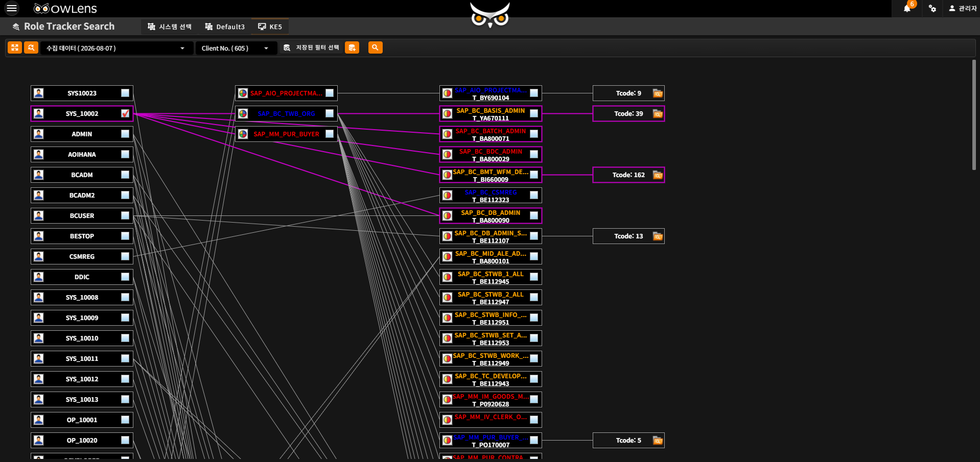Click the orange zoom search icon beside expand

31,47
